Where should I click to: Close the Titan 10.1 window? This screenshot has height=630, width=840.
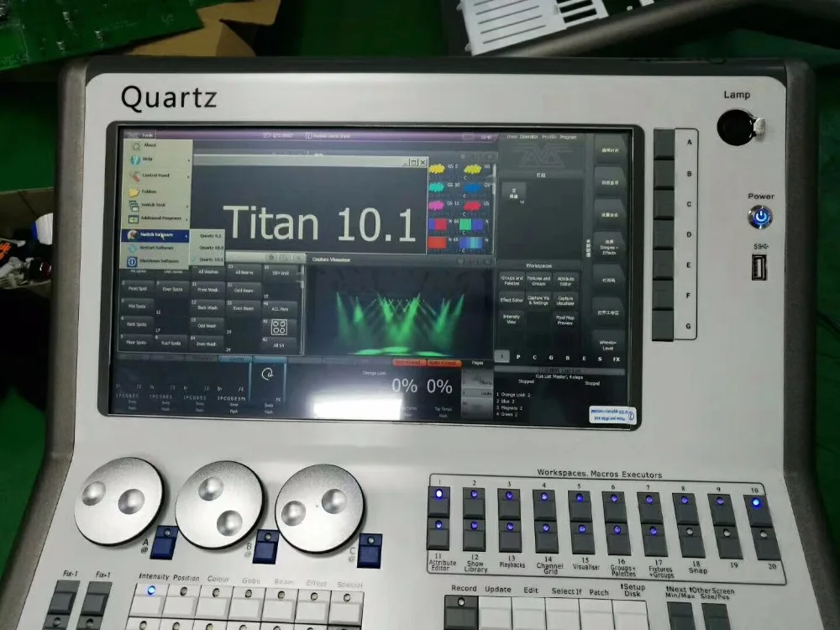[x=423, y=162]
